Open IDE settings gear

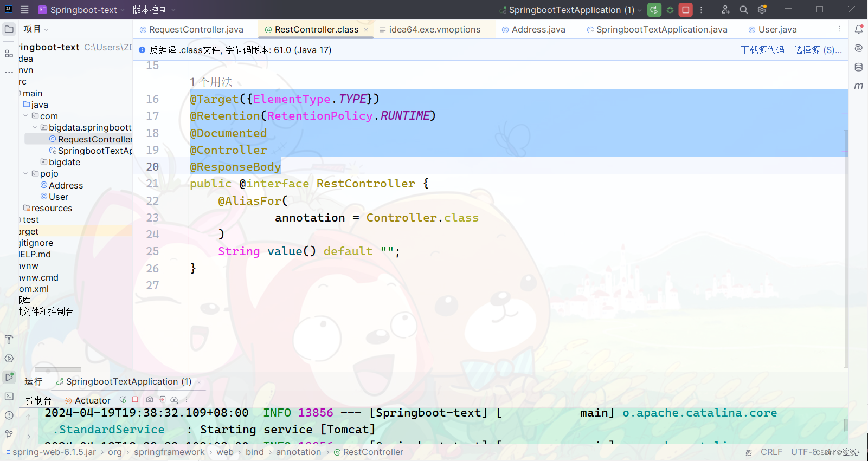click(x=762, y=10)
